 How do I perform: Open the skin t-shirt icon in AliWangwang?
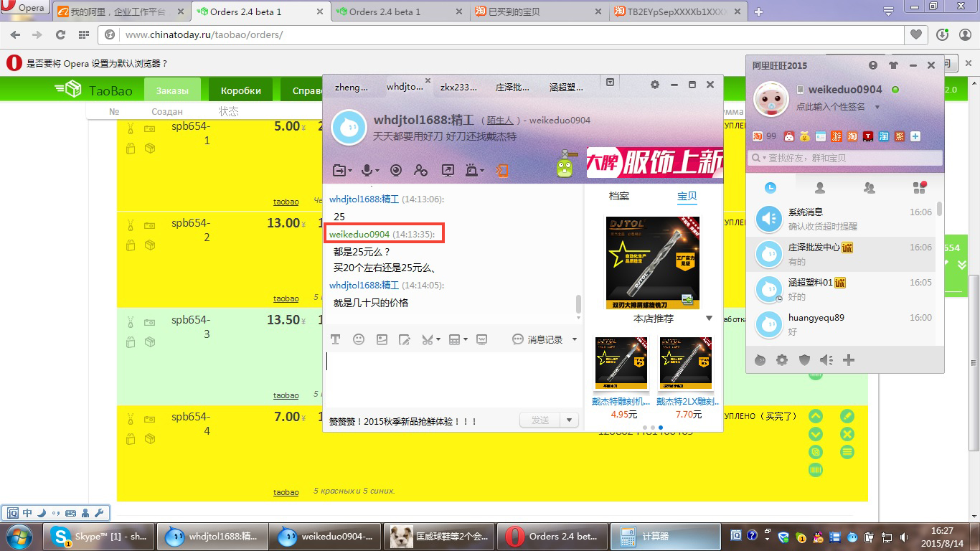click(893, 65)
